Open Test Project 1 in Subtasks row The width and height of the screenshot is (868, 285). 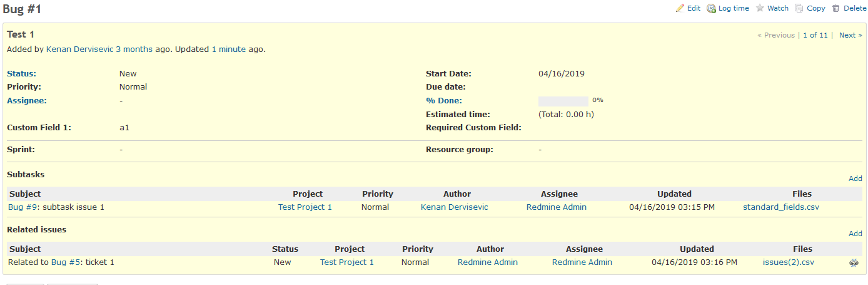pos(305,207)
